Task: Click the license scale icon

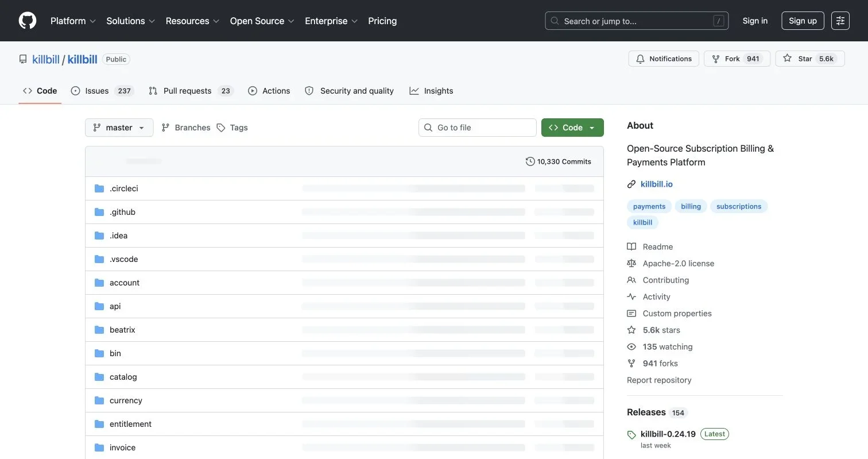Action: pyautogui.click(x=631, y=263)
